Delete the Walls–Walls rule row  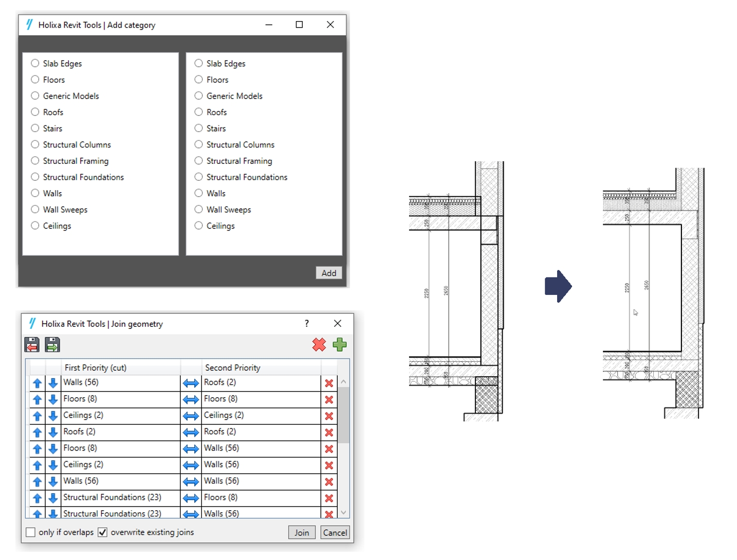pyautogui.click(x=329, y=482)
